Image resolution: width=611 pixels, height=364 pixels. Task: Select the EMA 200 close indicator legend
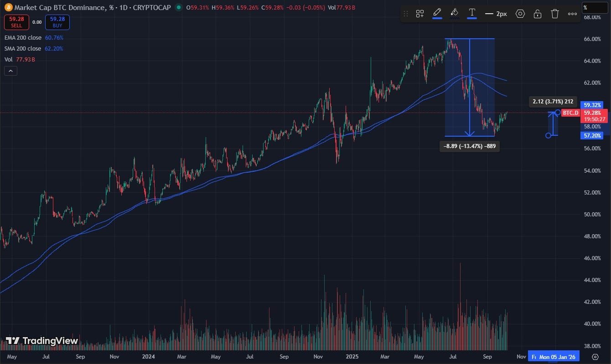23,37
